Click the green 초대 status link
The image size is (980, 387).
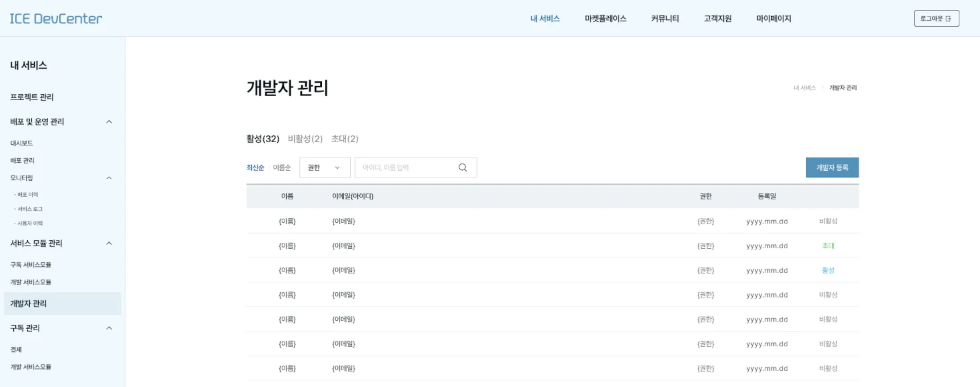point(828,246)
